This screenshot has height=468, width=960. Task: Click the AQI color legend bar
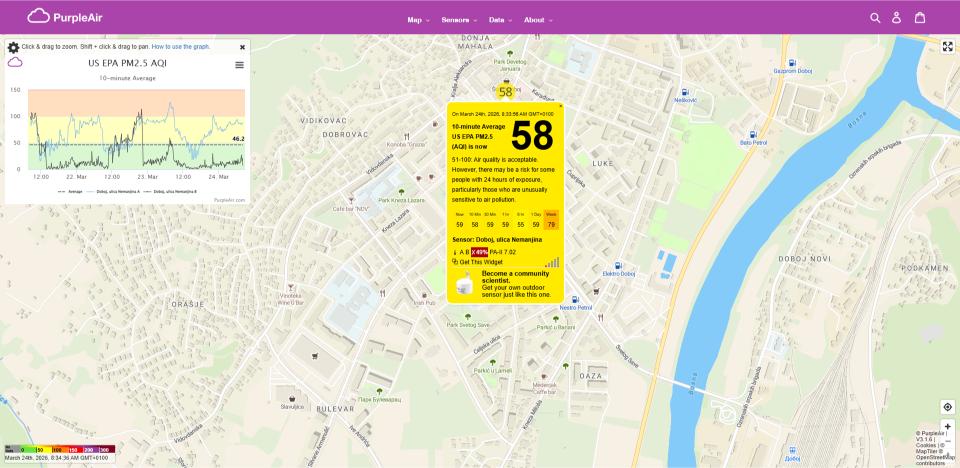[x=59, y=450]
